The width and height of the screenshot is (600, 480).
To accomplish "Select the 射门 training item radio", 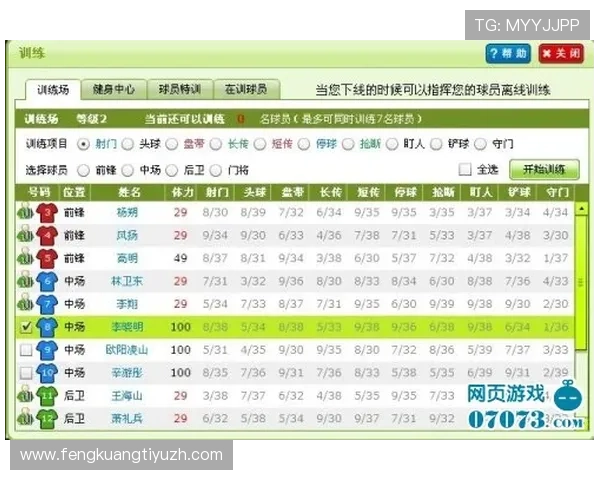I will point(83,144).
